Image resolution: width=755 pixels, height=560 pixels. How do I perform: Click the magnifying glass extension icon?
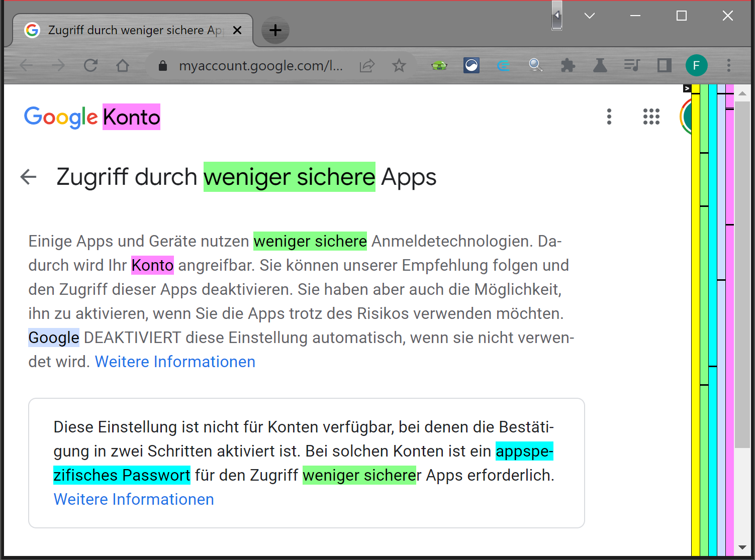pyautogui.click(x=535, y=65)
